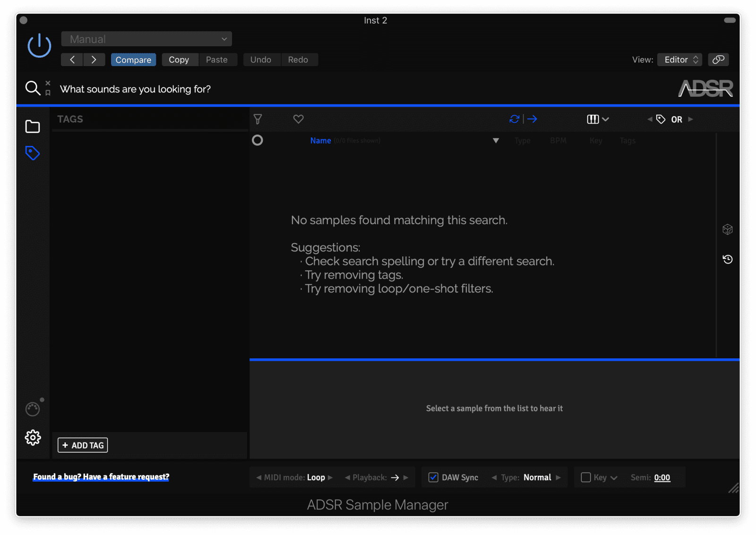Sort by the Tags column
The image size is (756, 535).
click(627, 141)
